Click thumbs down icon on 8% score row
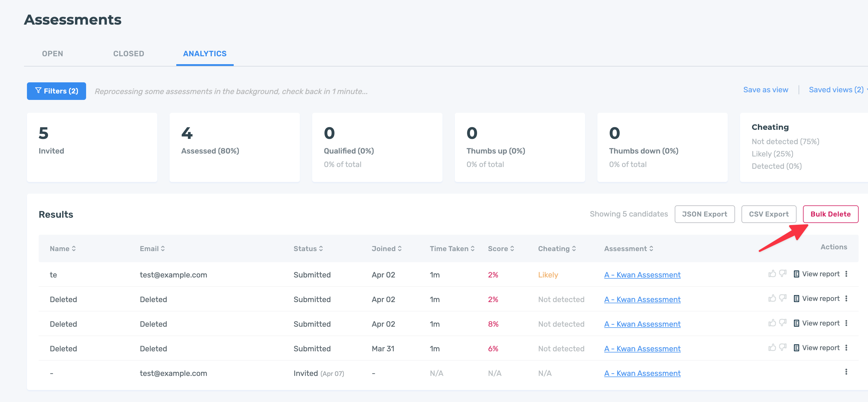This screenshot has width=868, height=402. [783, 323]
